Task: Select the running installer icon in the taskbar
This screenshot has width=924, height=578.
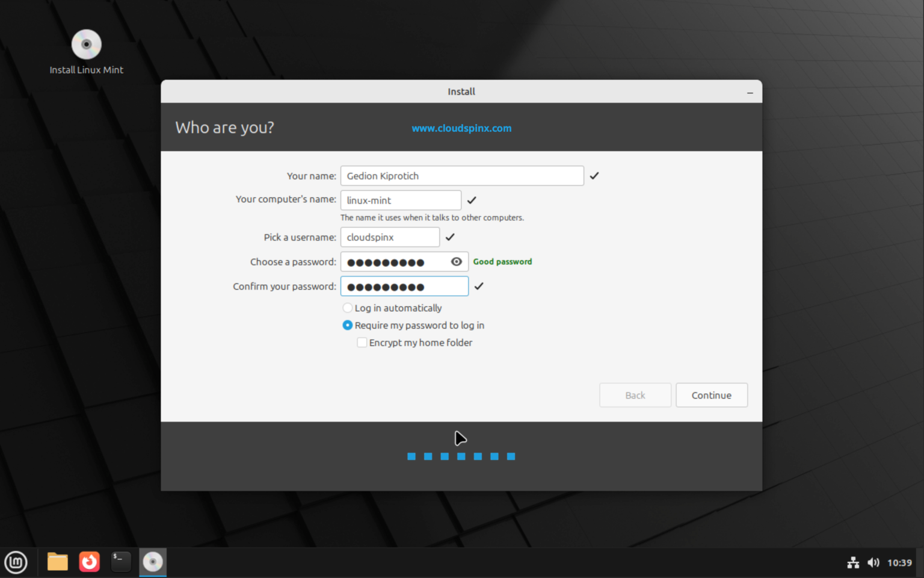Action: point(152,562)
